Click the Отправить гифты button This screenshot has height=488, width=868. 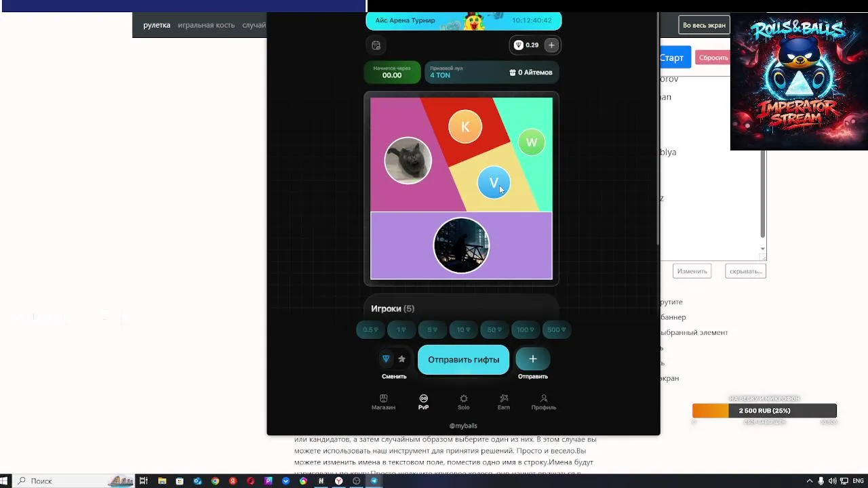463,360
